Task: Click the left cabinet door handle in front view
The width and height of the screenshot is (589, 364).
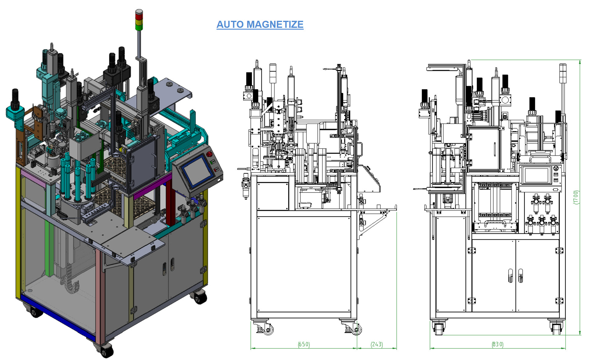Action: 510,276
